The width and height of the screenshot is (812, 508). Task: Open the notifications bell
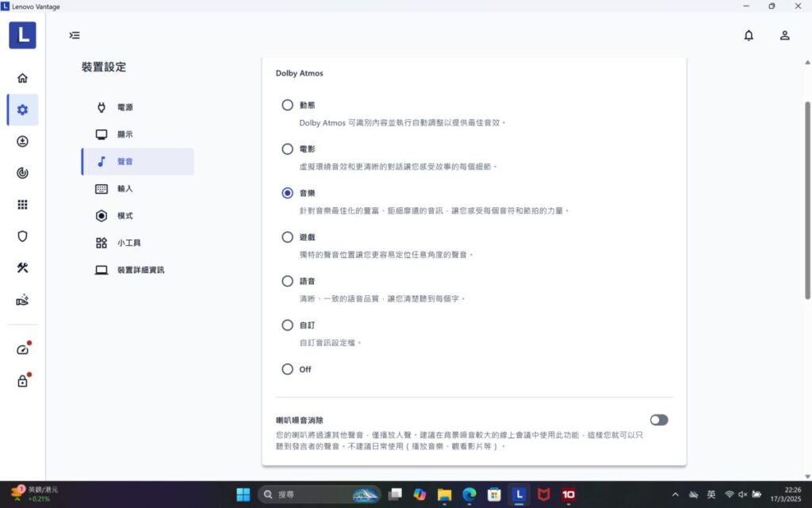(x=749, y=35)
